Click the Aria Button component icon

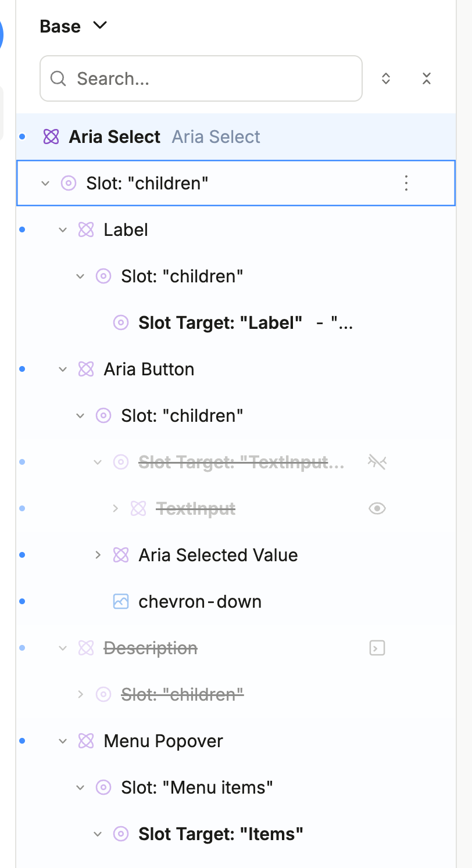(x=86, y=369)
